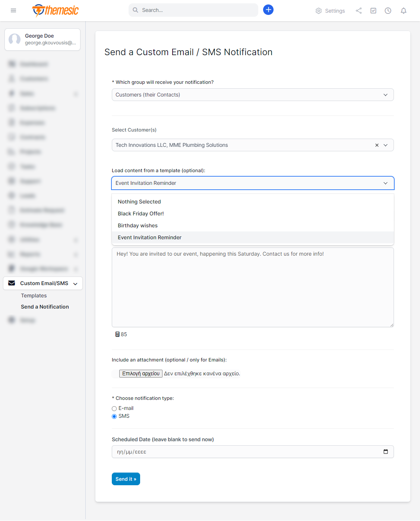Open the notifications bell icon

[403, 11]
